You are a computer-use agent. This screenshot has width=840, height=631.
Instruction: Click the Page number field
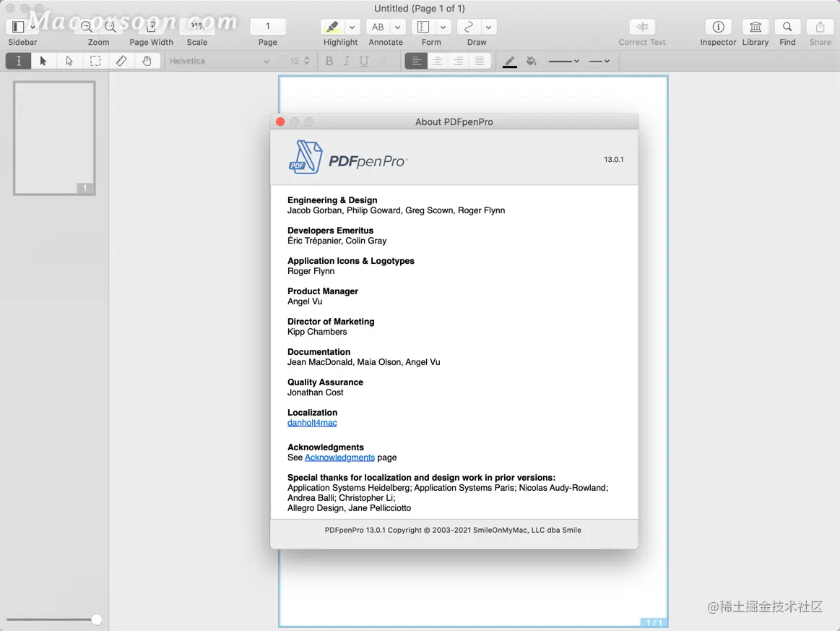[267, 26]
